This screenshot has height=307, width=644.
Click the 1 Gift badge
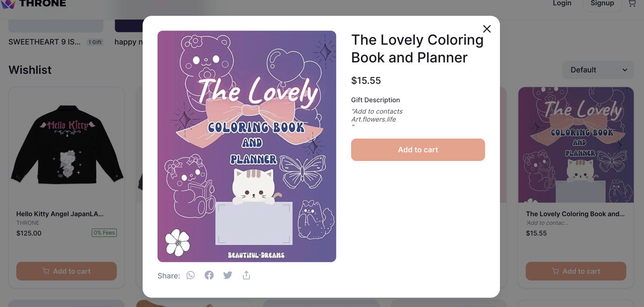coord(94,42)
